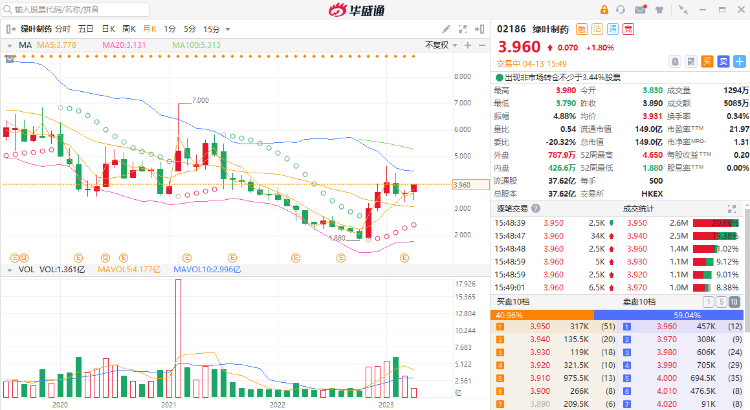Click the compact mode arrows icon
This screenshot has height=410, width=750.
point(684,10)
